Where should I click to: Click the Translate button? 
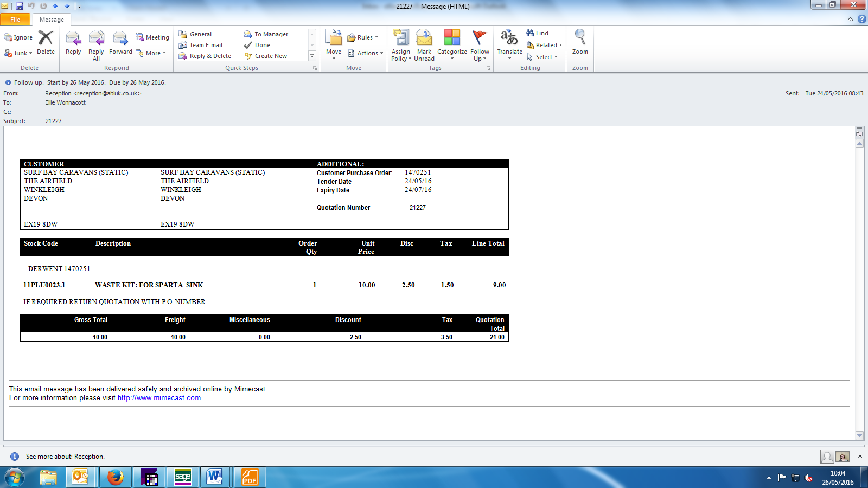(x=509, y=44)
